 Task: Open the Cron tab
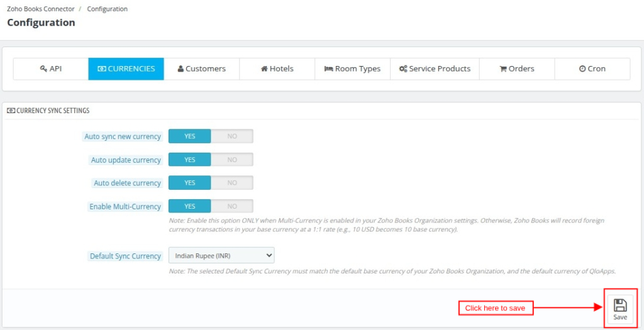coord(592,69)
